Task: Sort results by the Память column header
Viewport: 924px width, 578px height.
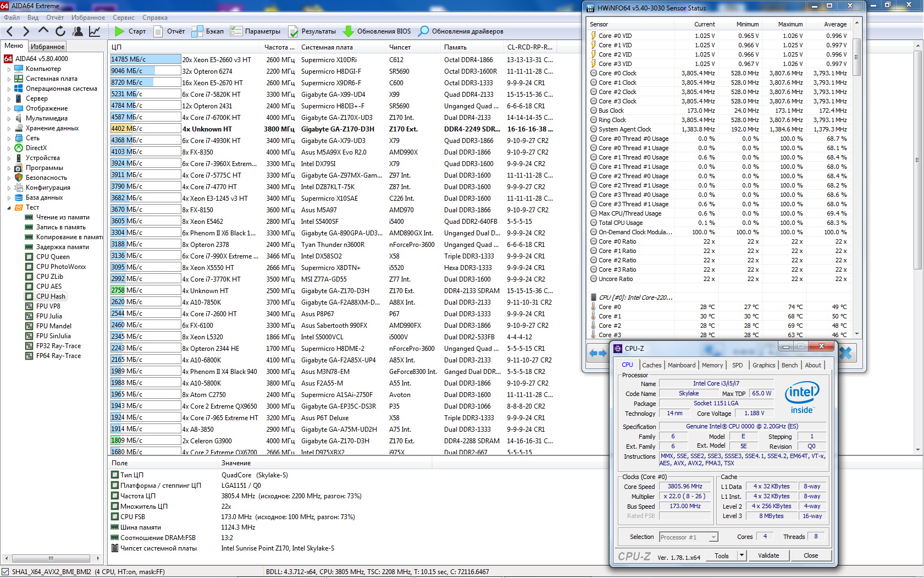Action: (473, 47)
